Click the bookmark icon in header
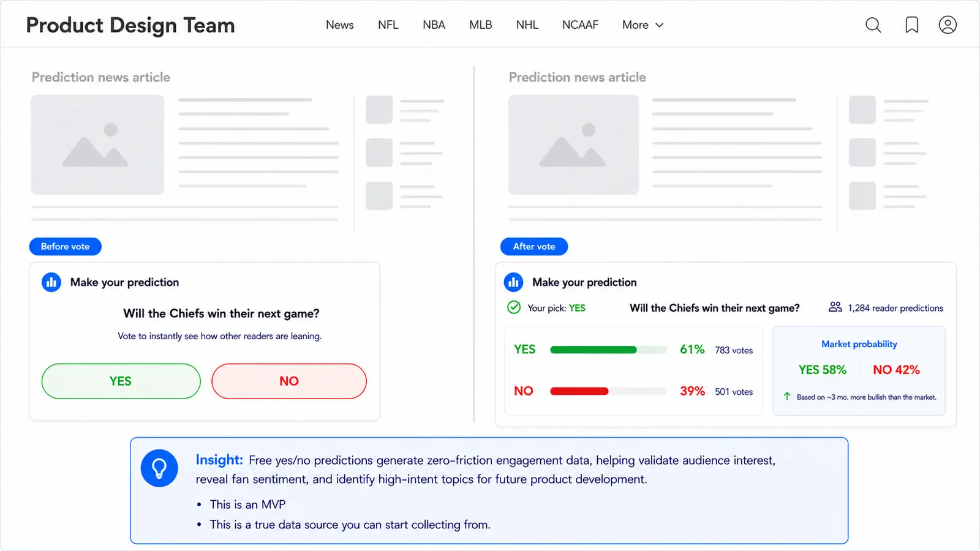The height and width of the screenshot is (551, 980). (911, 25)
